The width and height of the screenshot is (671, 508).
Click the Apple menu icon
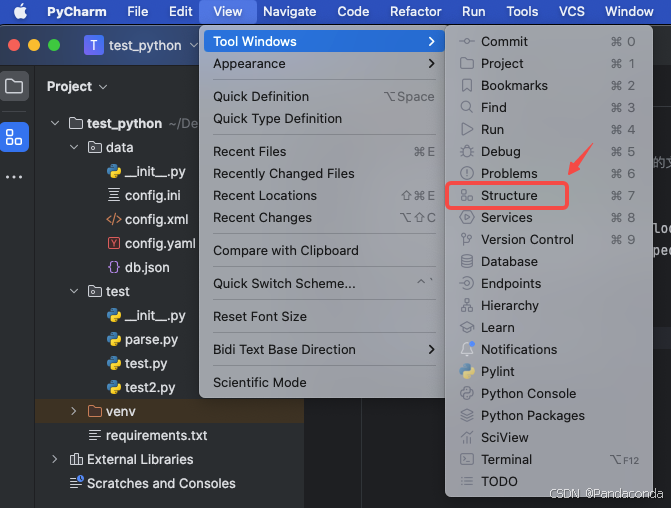20,12
